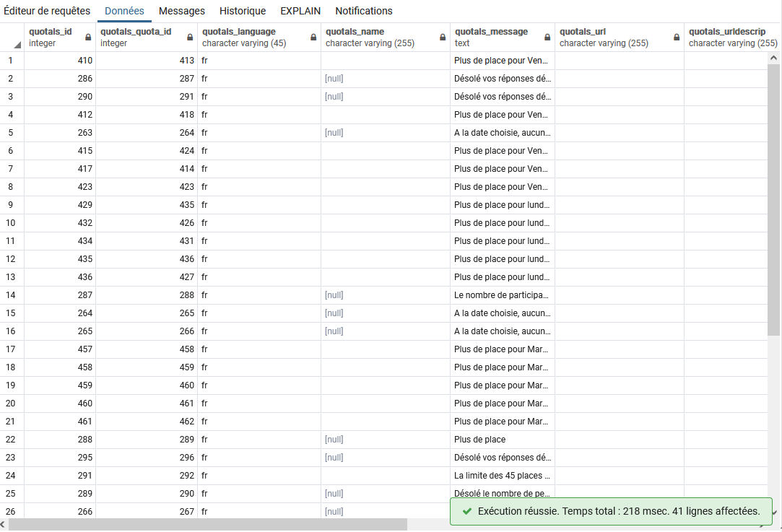782x532 pixels.
Task: Open the Historique tab
Action: click(243, 11)
